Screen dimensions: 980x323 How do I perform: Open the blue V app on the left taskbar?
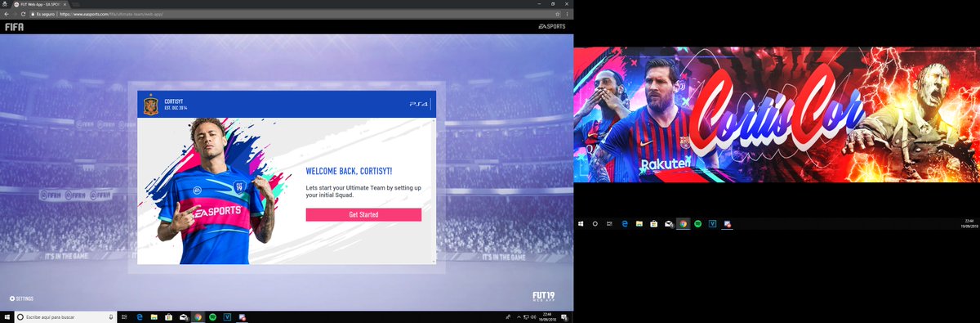click(x=227, y=316)
